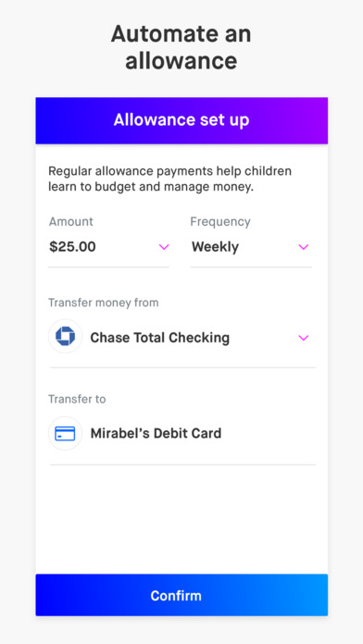
Task: Click the divider under Mirabel's Debit Card
Action: pyautogui.click(x=182, y=464)
